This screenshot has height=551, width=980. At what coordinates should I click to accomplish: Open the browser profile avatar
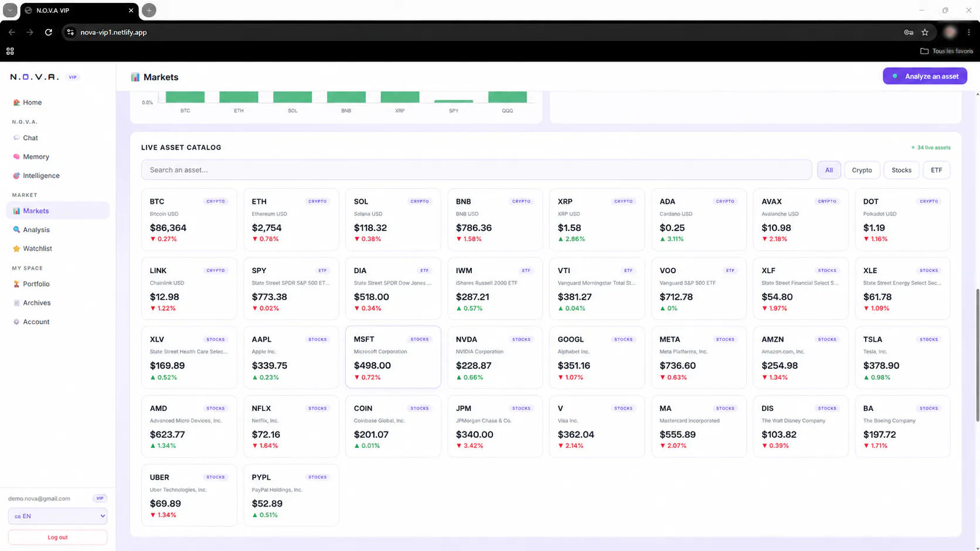[950, 32]
